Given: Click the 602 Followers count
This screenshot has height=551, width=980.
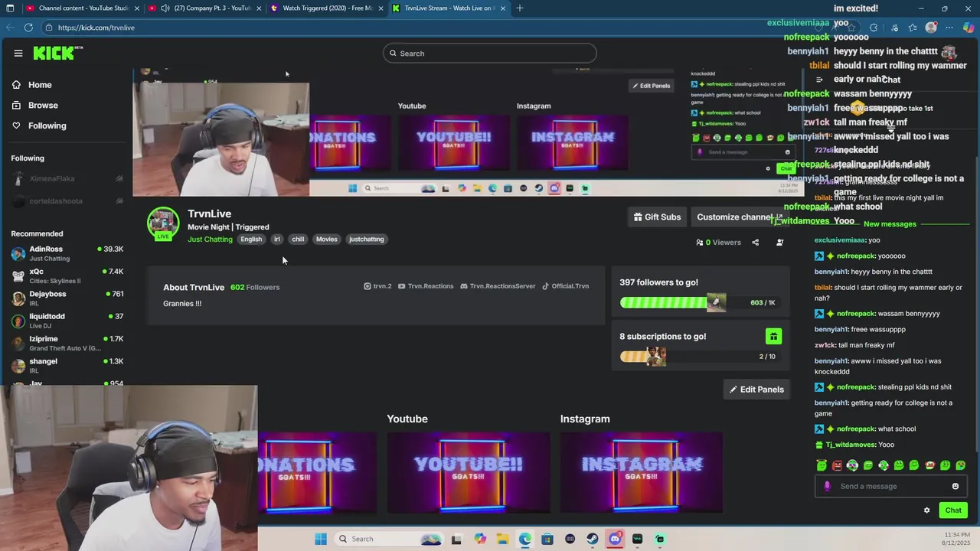Looking at the screenshot, I should point(255,287).
